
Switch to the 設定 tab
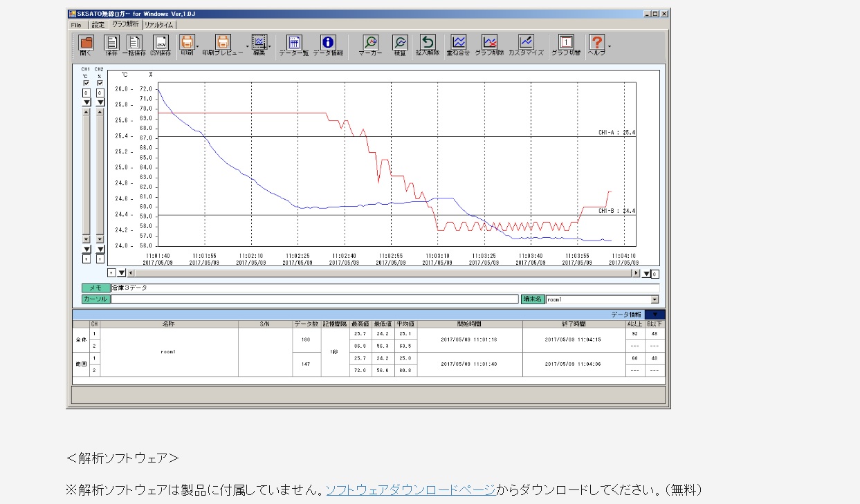pos(98,25)
